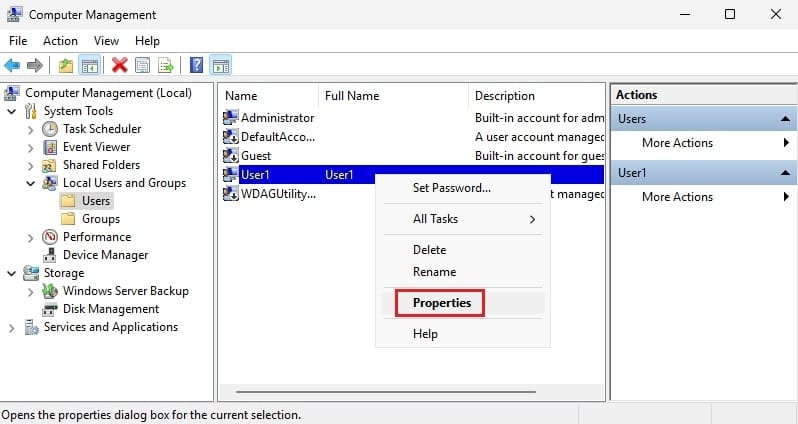Expand Services and Applications node
Image resolution: width=798 pixels, height=424 pixels.
pyautogui.click(x=12, y=328)
